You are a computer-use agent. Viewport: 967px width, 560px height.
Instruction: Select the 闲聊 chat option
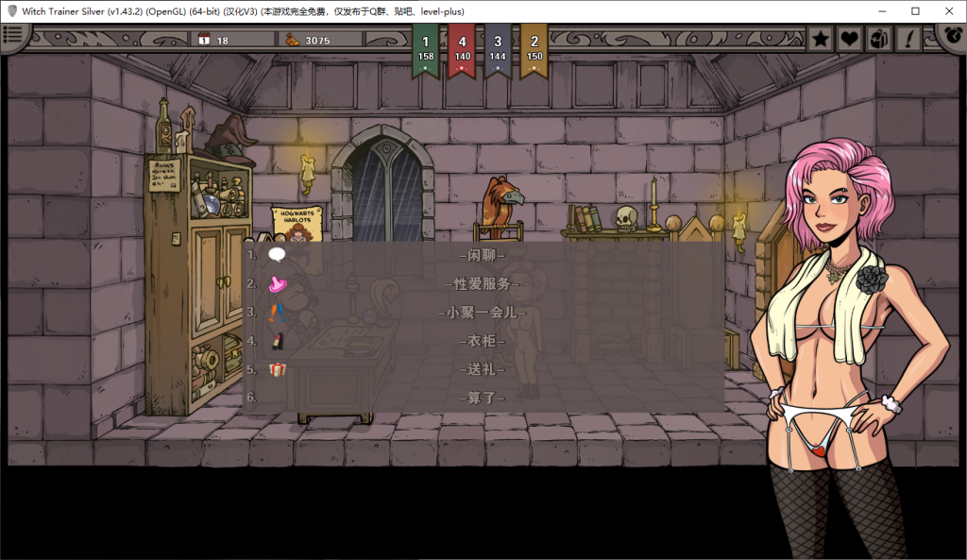pyautogui.click(x=482, y=255)
